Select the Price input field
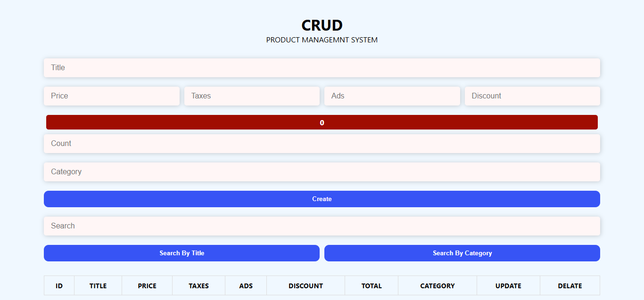 111,96
